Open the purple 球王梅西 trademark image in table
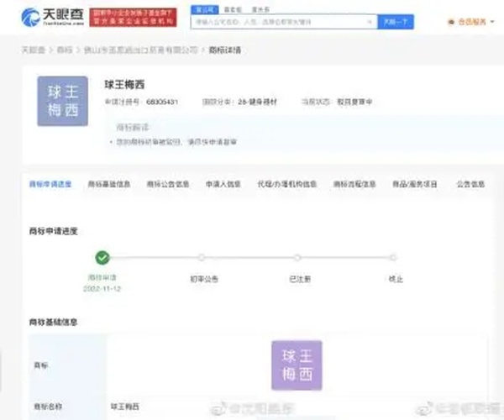This screenshot has width=504, height=420. coord(297,365)
